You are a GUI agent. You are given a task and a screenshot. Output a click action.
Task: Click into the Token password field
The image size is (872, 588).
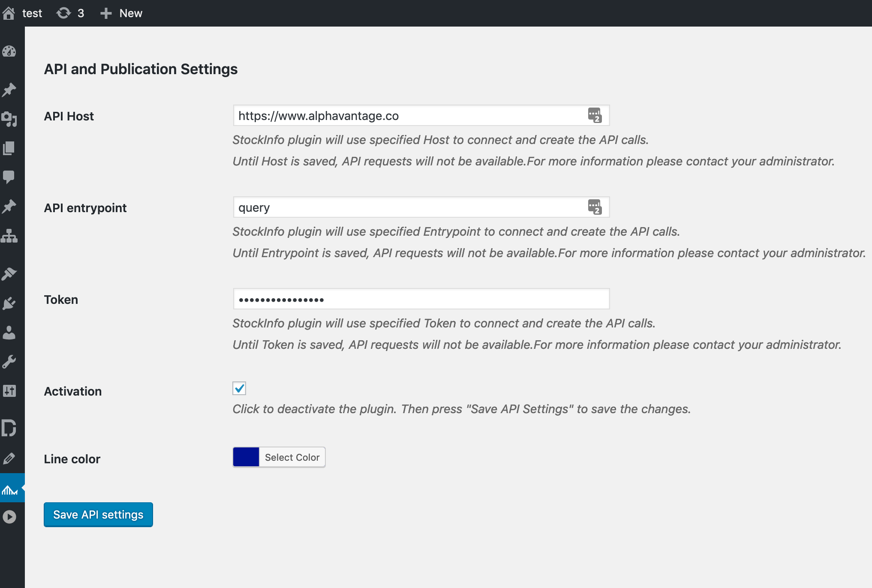[421, 299]
